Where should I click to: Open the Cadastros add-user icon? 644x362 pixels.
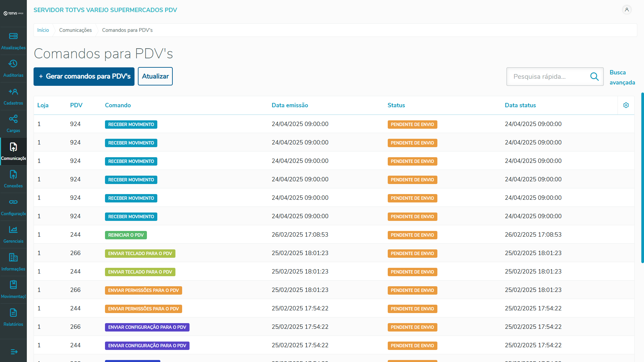[x=13, y=92]
